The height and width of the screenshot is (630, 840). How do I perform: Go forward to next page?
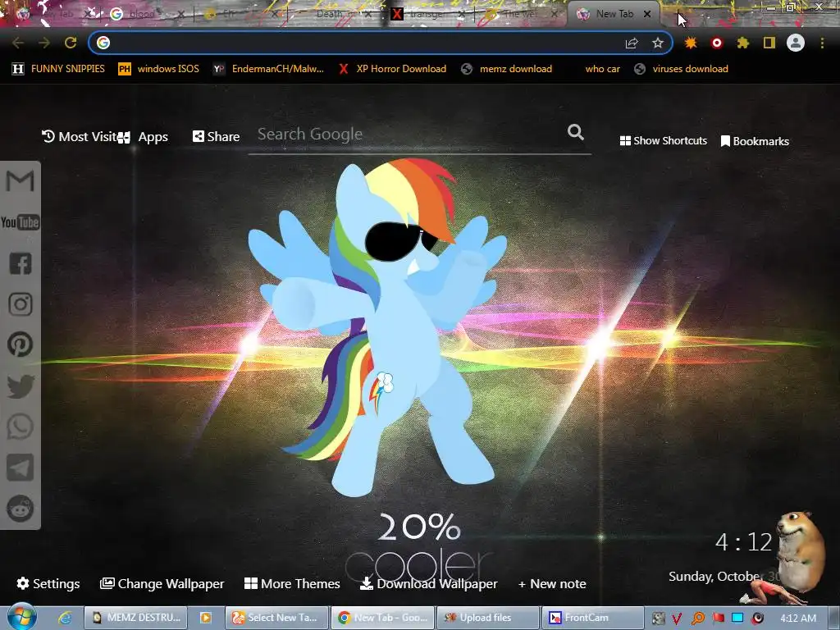pos(44,43)
